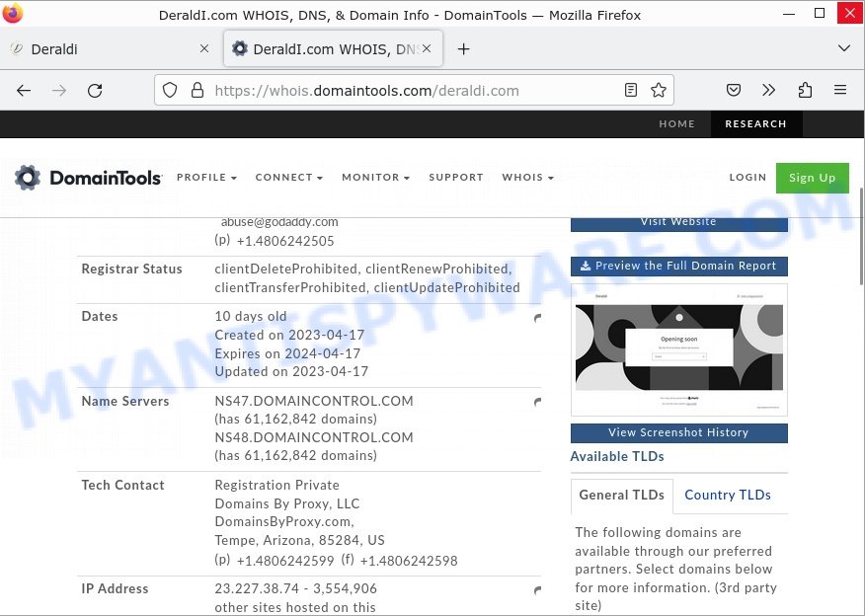This screenshot has height=616, width=865.
Task: Click the Registrar Status label
Action: (132, 269)
